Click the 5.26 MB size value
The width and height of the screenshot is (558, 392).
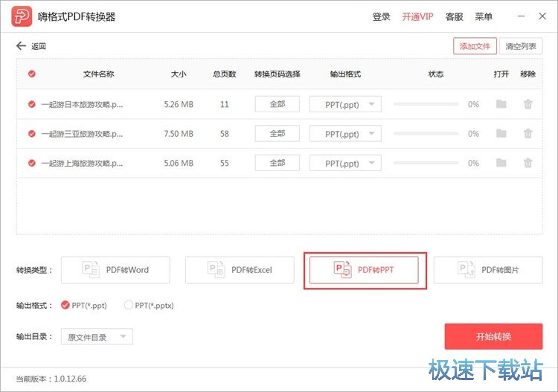(x=179, y=104)
